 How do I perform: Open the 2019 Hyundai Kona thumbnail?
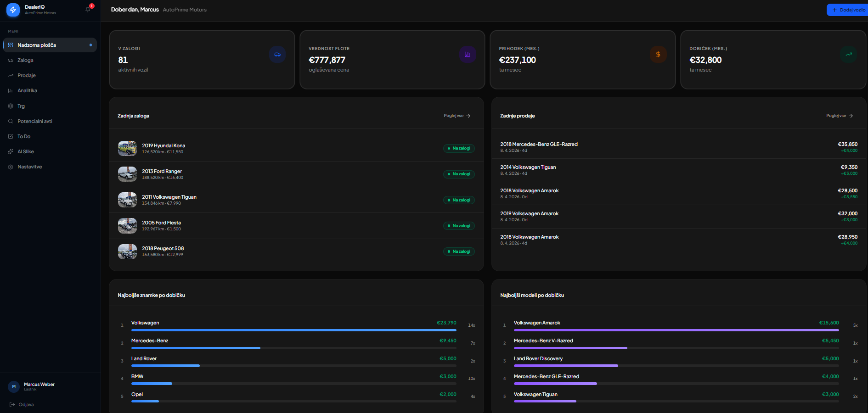pyautogui.click(x=127, y=148)
